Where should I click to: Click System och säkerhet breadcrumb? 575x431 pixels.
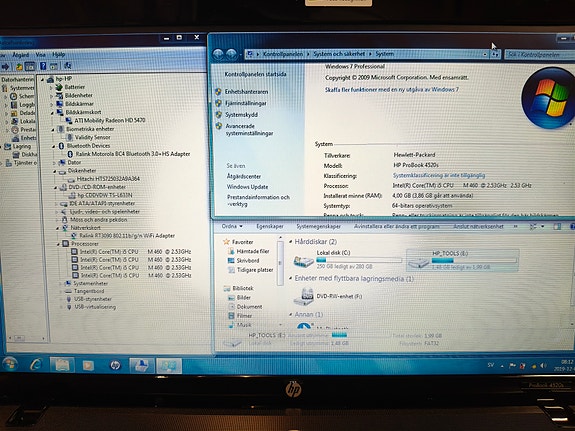[x=339, y=54]
